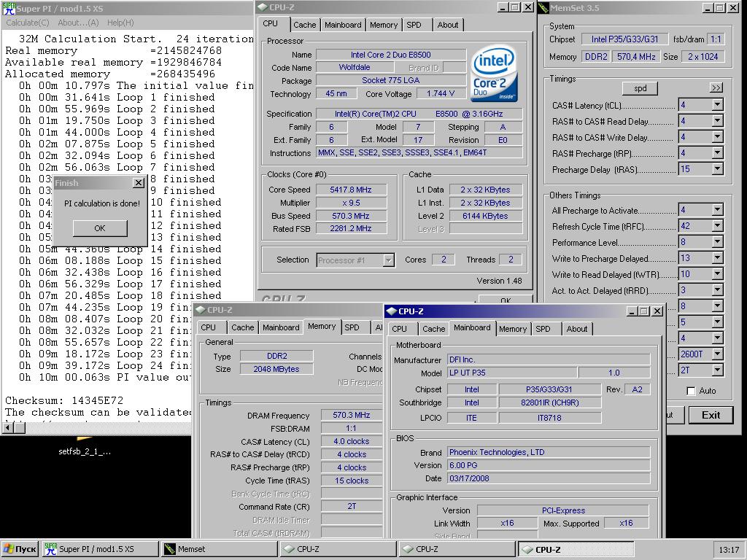
Task: Click the Memory CPU-Z window title icon
Action: pyautogui.click(x=200, y=310)
